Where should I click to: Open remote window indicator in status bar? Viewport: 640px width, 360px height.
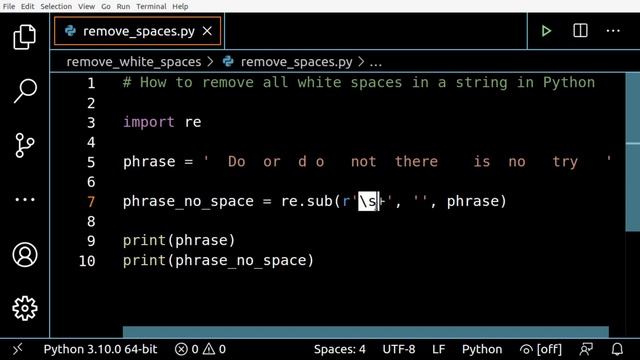17,349
